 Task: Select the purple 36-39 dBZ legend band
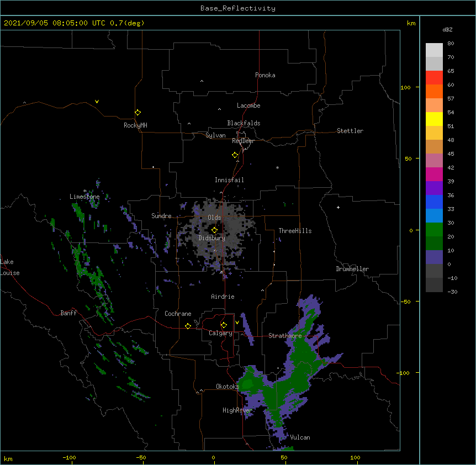(434, 188)
